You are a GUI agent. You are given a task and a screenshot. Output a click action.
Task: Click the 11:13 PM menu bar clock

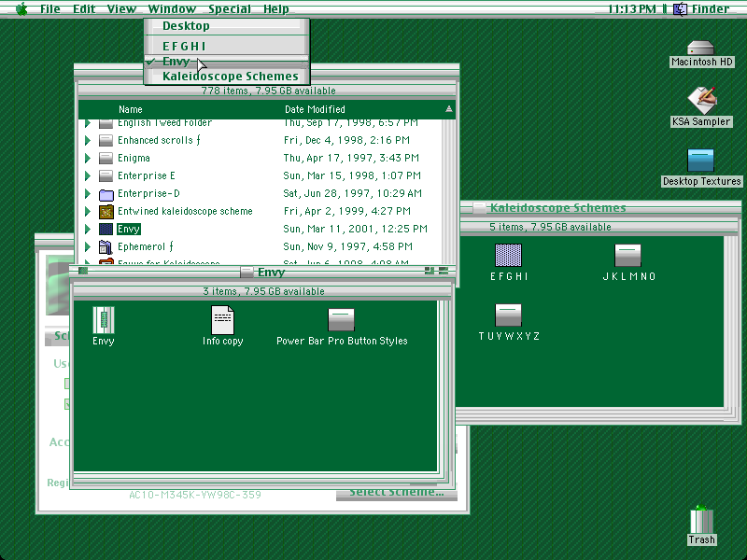coord(632,8)
